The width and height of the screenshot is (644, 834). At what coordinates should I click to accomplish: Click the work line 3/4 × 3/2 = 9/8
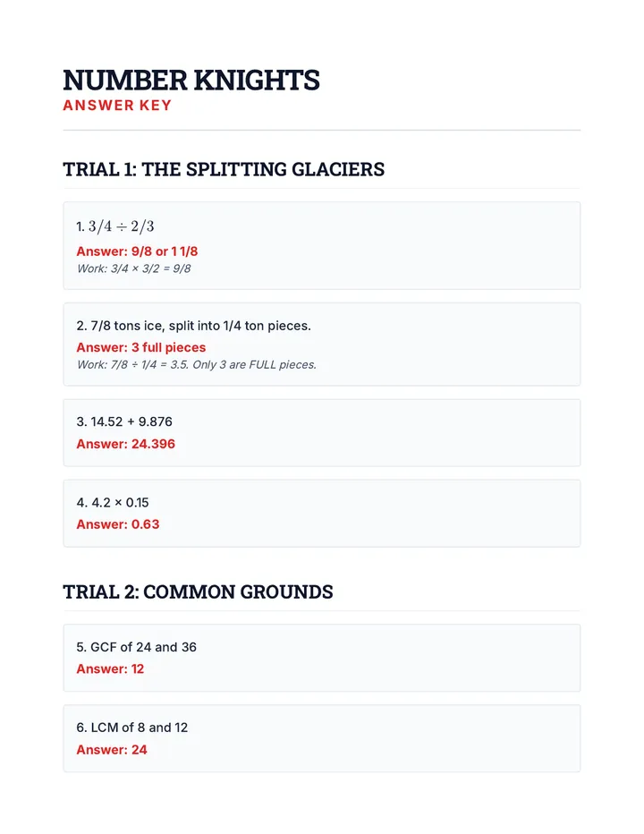pyautogui.click(x=134, y=268)
